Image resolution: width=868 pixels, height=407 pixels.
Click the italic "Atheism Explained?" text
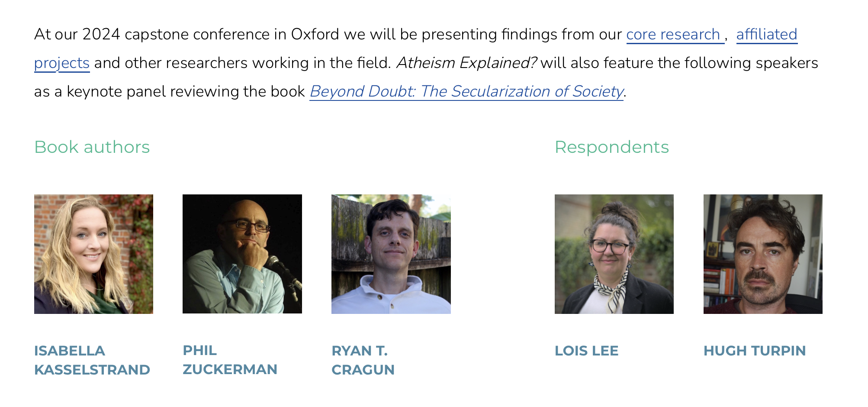[466, 63]
